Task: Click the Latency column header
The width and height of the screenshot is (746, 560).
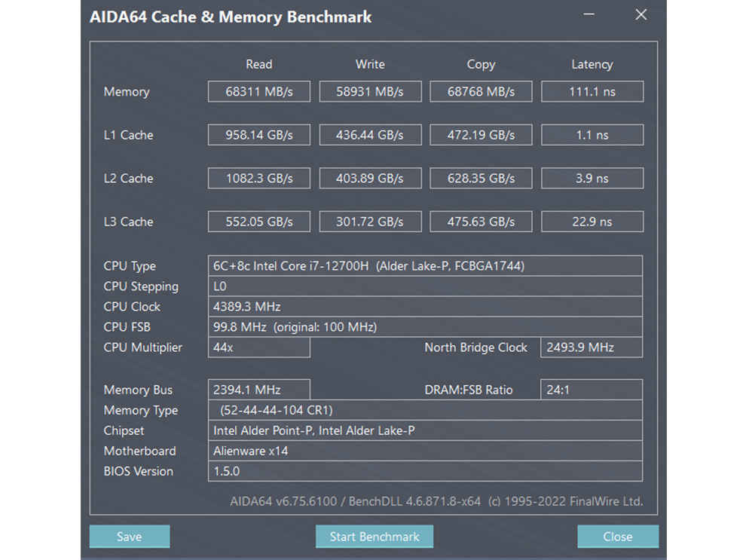Action: [592, 64]
